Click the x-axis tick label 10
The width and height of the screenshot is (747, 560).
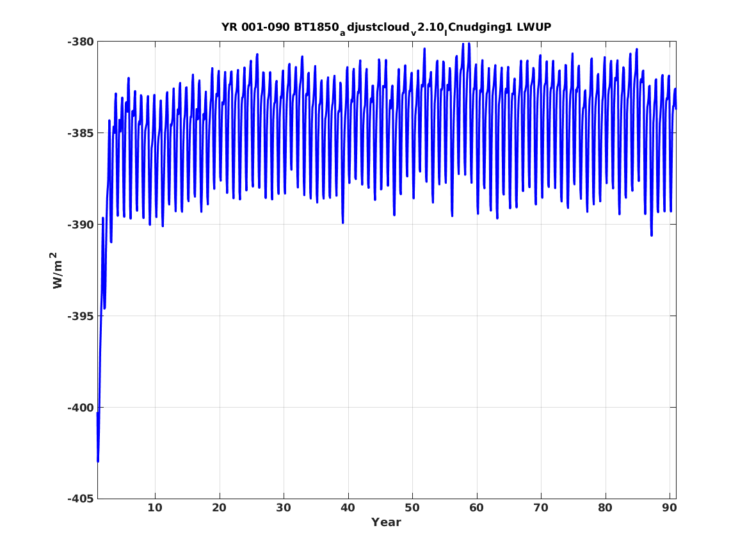tap(155, 508)
